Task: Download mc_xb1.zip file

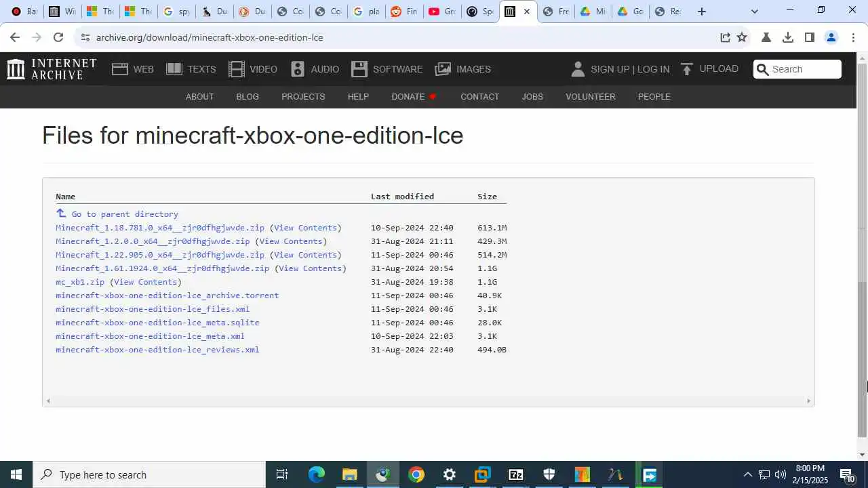Action: click(x=80, y=282)
